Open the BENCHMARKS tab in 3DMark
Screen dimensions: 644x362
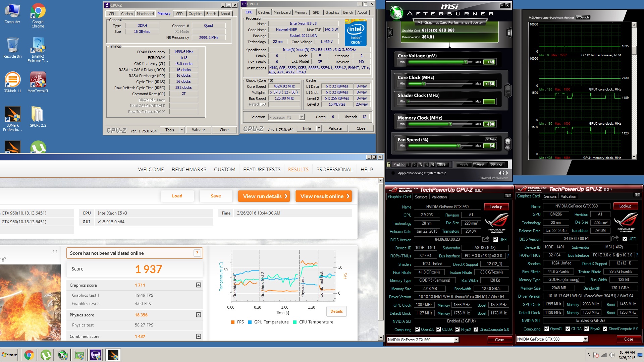[x=189, y=170]
